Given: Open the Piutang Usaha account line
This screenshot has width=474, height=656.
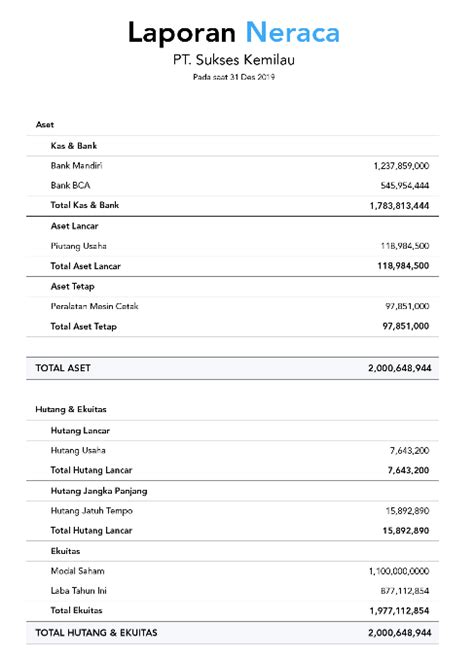Looking at the screenshot, I should (x=233, y=246).
